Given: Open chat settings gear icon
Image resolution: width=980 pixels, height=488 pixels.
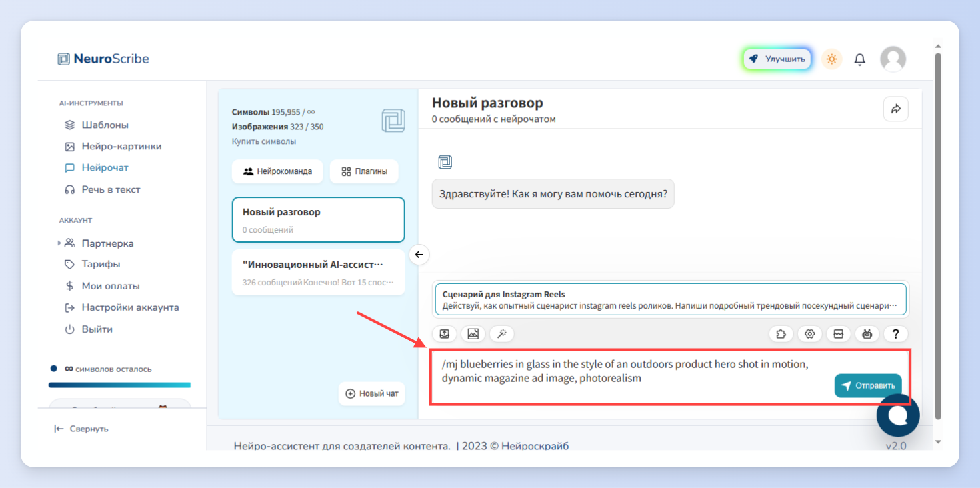Looking at the screenshot, I should click(x=810, y=334).
